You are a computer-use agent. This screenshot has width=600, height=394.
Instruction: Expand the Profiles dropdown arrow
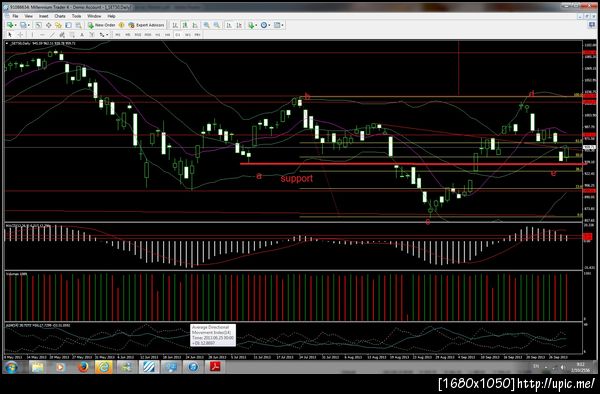point(29,25)
